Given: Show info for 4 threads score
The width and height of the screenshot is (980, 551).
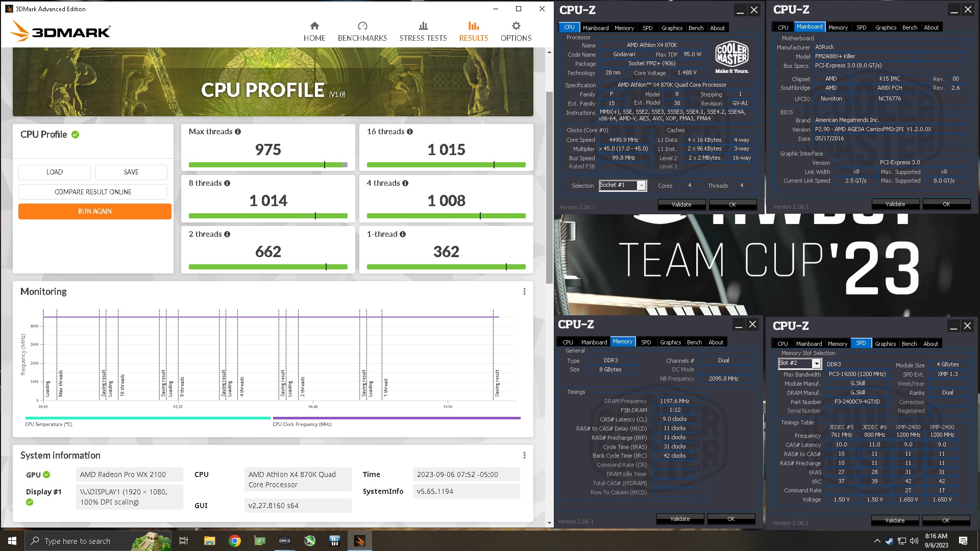Looking at the screenshot, I should 405,183.
